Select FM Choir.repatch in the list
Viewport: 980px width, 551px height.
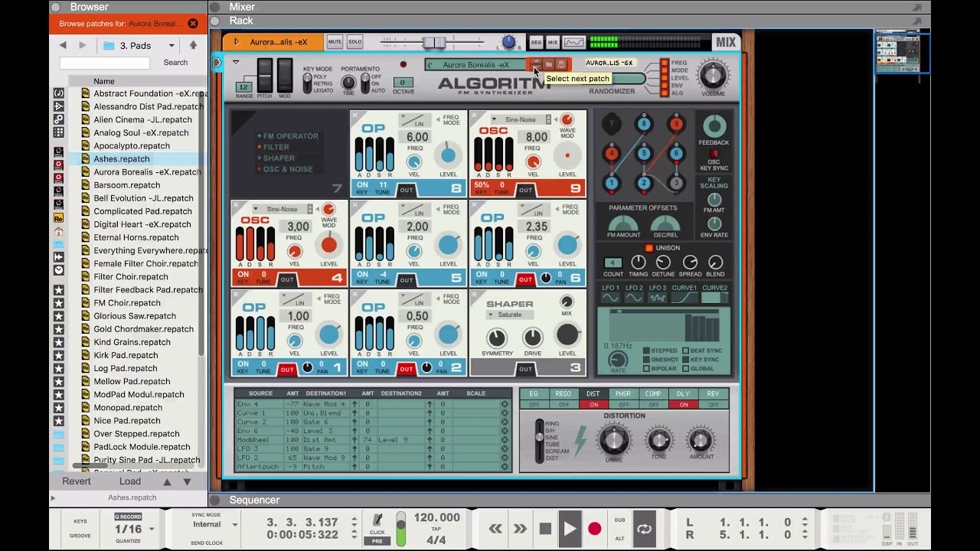[x=127, y=303]
